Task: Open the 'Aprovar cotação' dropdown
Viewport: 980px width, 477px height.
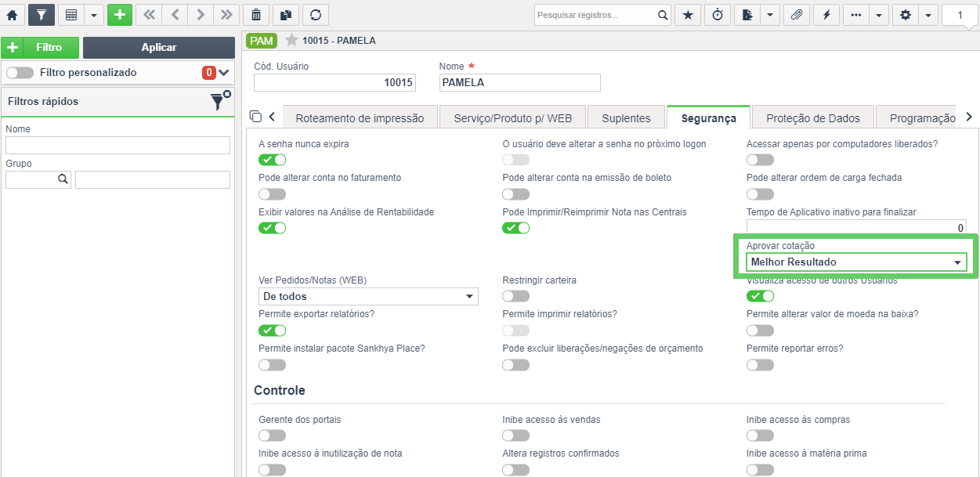Action: coord(856,262)
